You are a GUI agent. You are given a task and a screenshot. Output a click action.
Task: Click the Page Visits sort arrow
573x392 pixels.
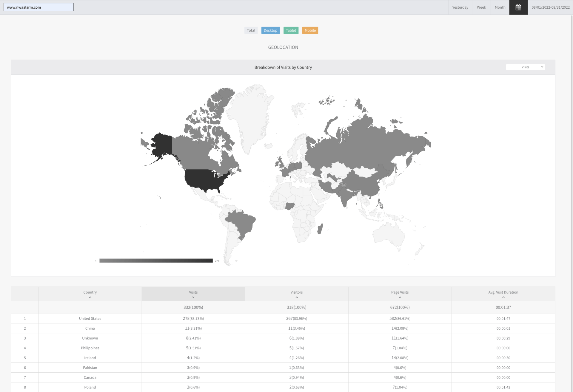[400, 297]
